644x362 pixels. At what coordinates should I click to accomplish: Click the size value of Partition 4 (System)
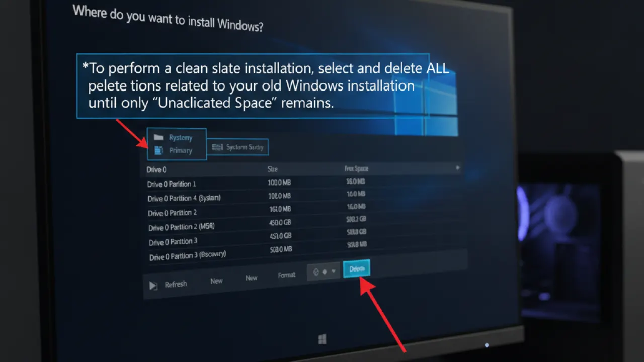[x=279, y=196]
